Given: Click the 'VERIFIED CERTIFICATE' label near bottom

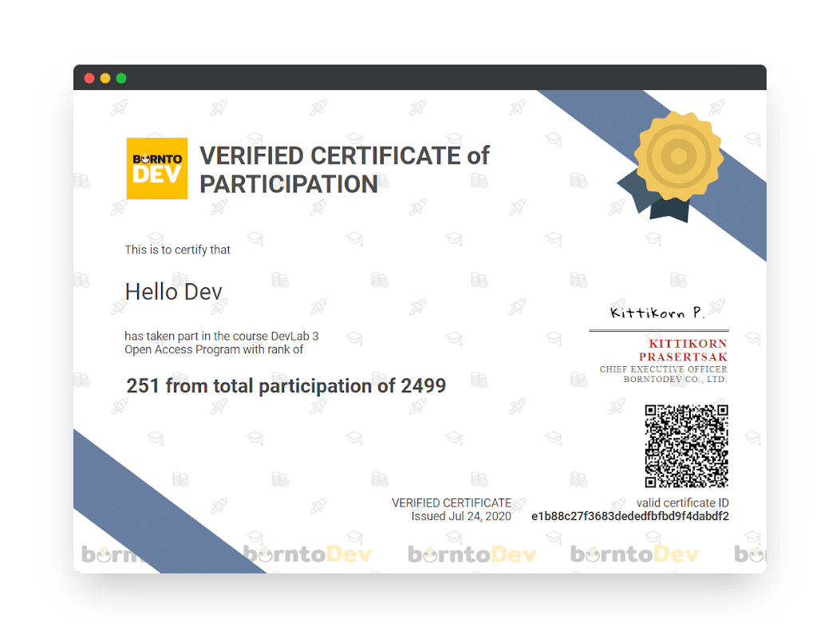Looking at the screenshot, I should tap(452, 503).
